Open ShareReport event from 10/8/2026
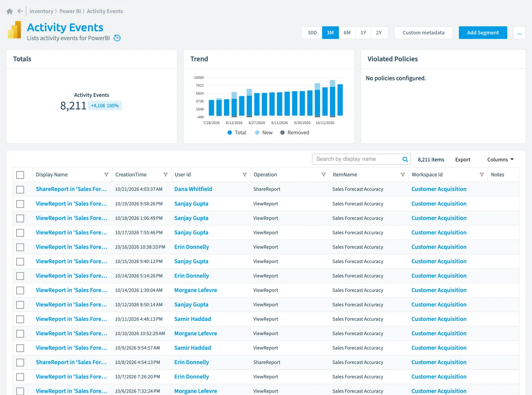 pyautogui.click(x=71, y=362)
